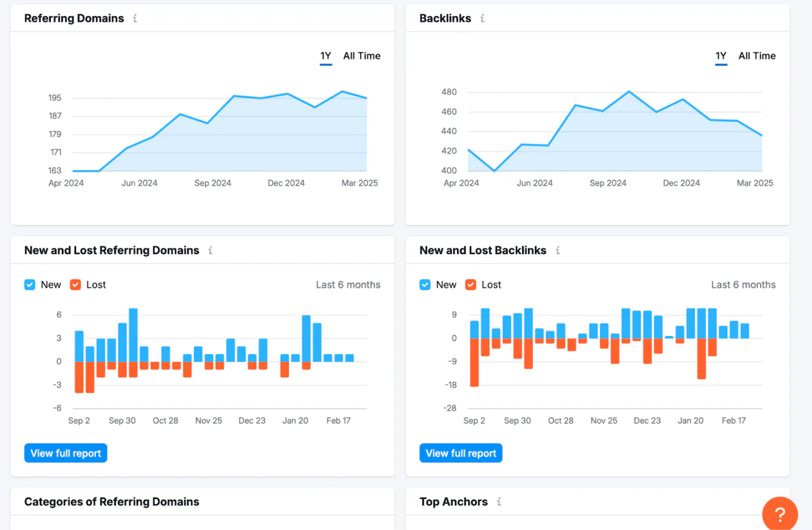Open info icon for New and Lost Referring Domains
This screenshot has height=530, width=812.
click(x=210, y=250)
